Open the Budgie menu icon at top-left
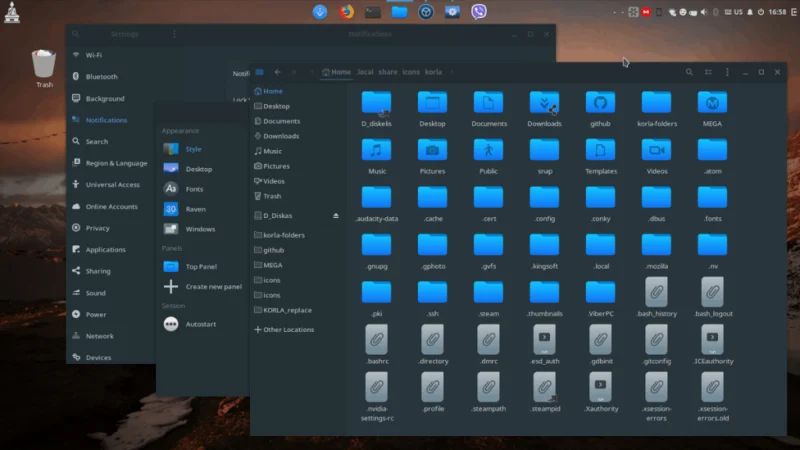The image size is (800, 450). [12, 12]
